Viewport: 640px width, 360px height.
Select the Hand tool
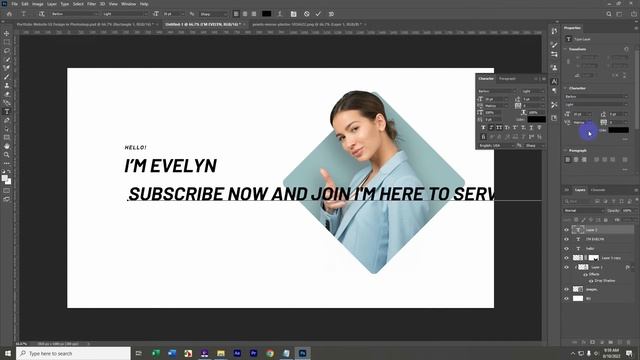[x=7, y=146]
